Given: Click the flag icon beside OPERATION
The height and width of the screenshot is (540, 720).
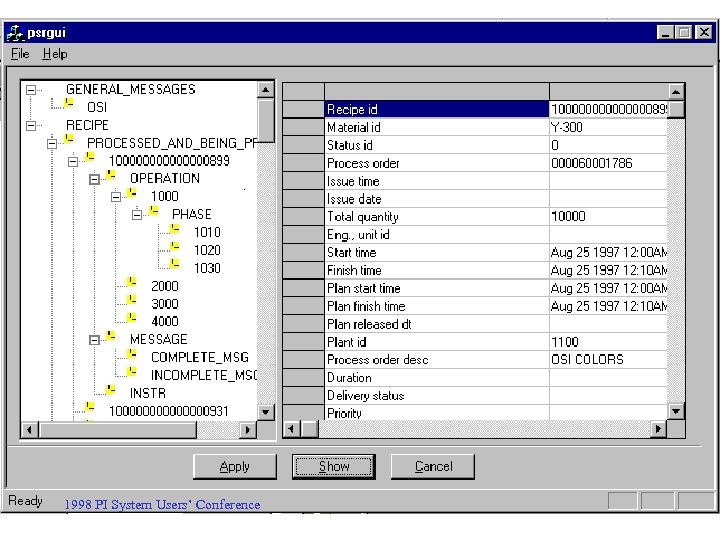Looking at the screenshot, I should (x=111, y=174).
